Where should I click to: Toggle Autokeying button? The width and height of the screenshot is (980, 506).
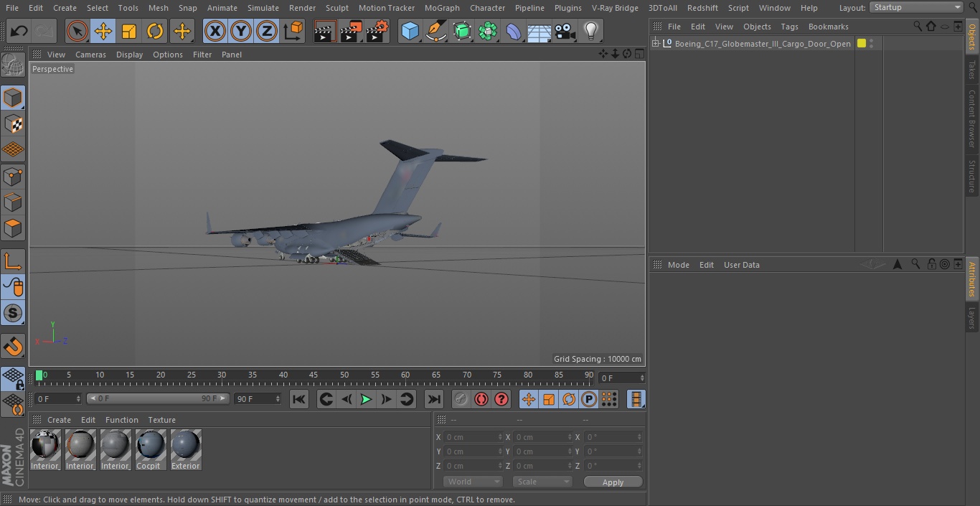tap(481, 399)
